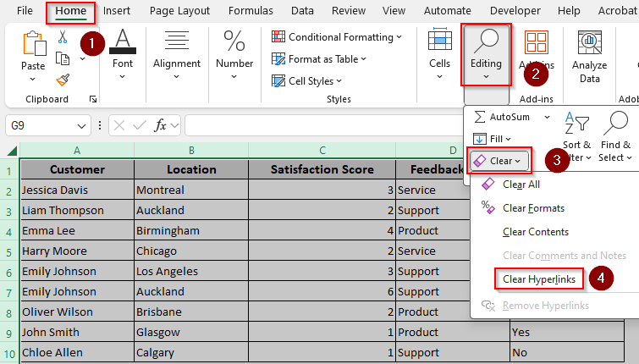Click the formula bar confirm checkmark icon

coord(140,125)
